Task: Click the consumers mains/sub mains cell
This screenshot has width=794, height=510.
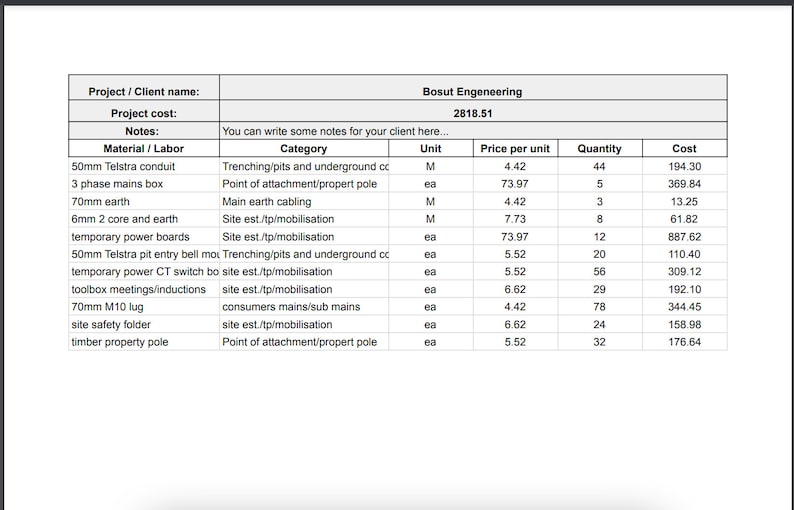Action: click(x=304, y=307)
